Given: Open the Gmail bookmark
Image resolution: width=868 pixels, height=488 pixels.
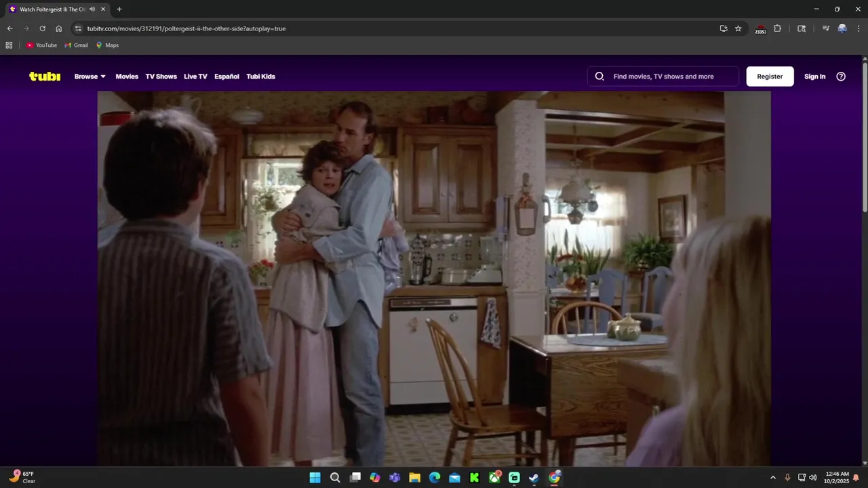Looking at the screenshot, I should point(76,45).
